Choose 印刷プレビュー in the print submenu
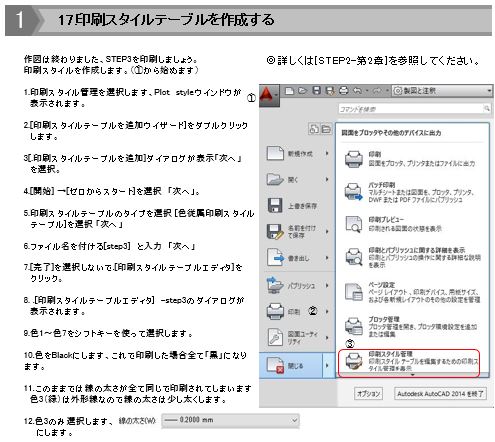The width and height of the screenshot is (495, 442). click(409, 224)
